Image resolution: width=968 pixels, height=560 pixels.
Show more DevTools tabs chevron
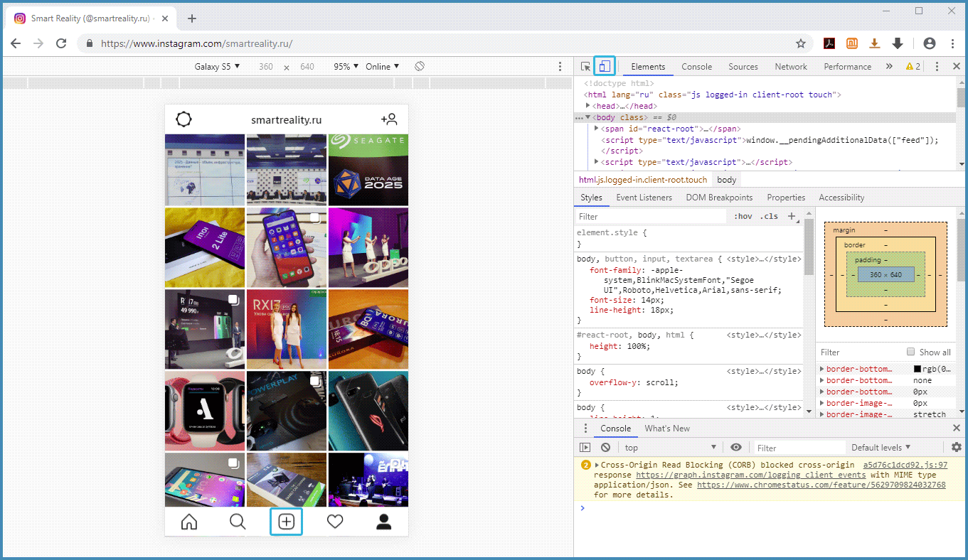point(889,66)
